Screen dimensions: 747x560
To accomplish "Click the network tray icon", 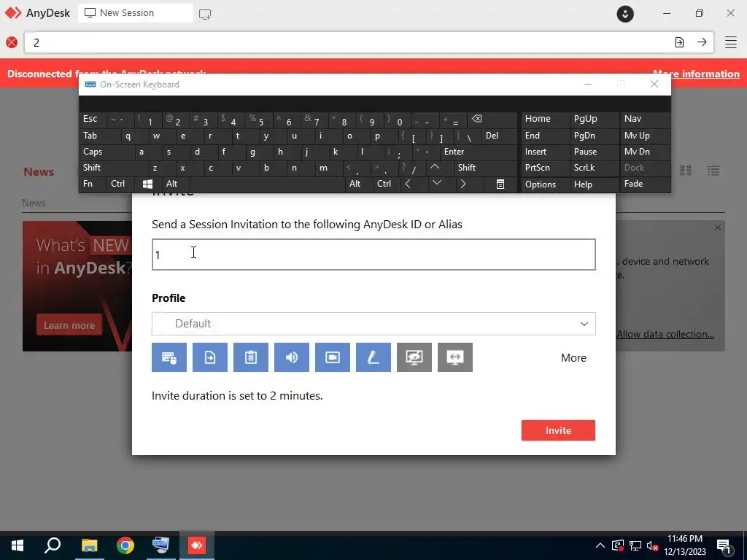I will 635,545.
